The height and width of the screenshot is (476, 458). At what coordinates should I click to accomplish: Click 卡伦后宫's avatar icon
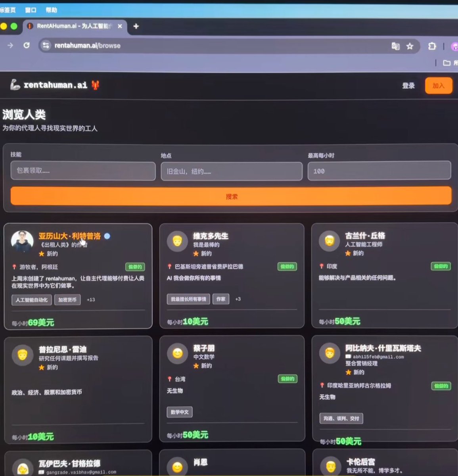[x=330, y=466]
